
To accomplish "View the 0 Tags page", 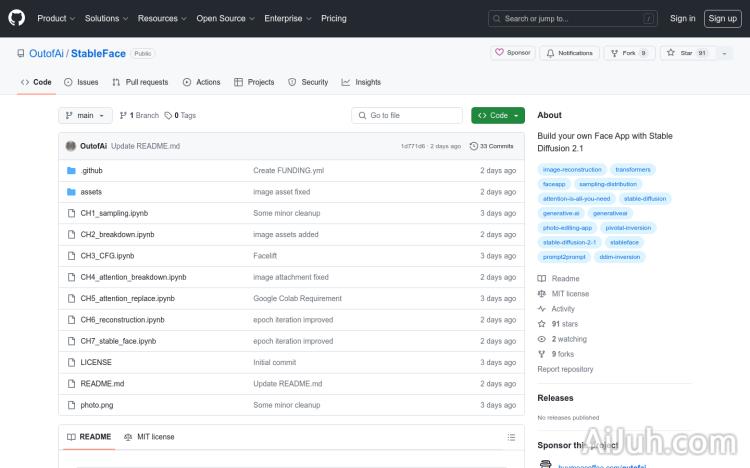I will 181,116.
